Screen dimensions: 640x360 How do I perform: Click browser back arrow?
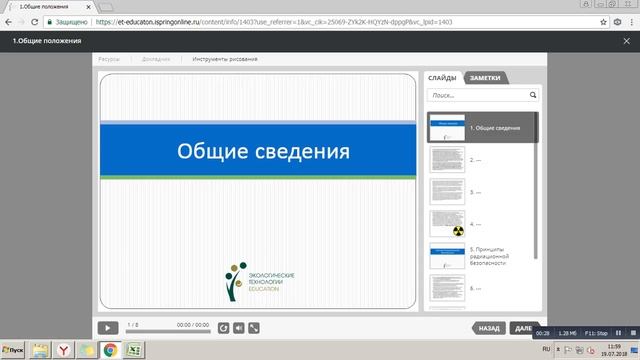[x=9, y=22]
